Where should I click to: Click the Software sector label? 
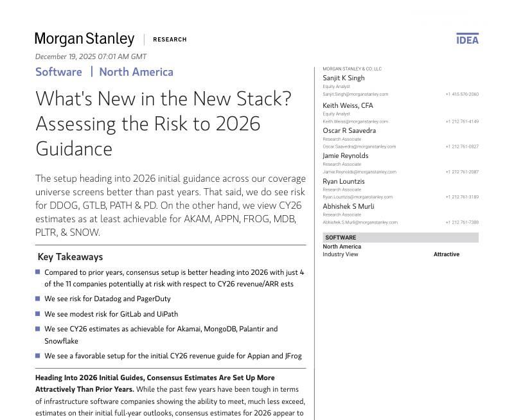tap(58, 72)
